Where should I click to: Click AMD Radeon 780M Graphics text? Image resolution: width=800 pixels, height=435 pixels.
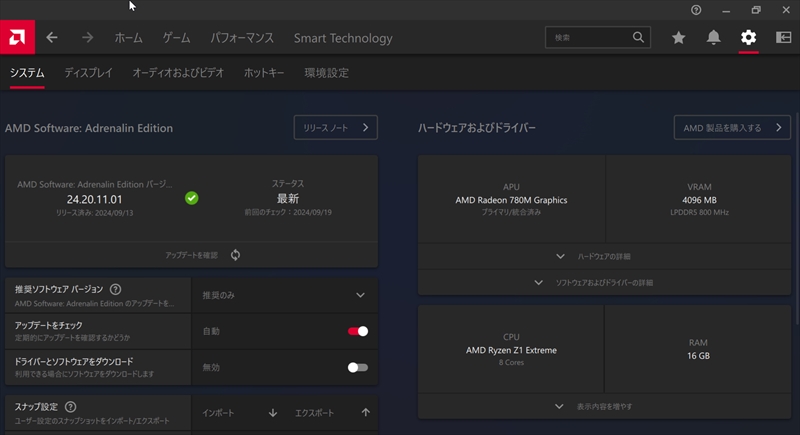511,200
